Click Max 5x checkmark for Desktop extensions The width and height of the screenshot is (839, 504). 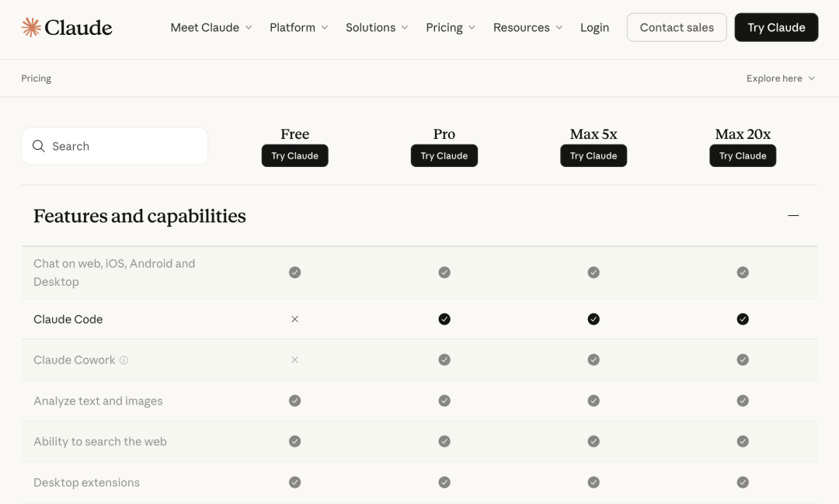(x=594, y=482)
